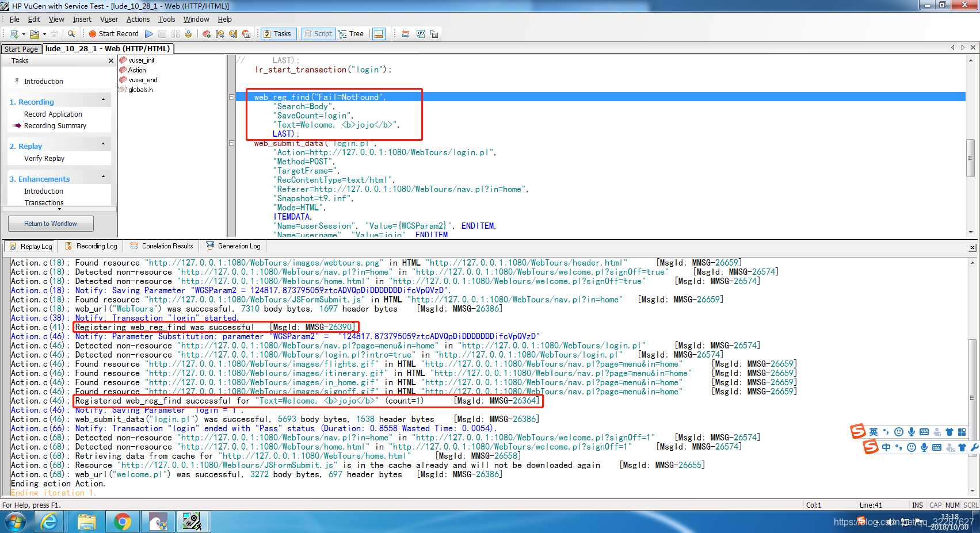Screen dimensions: 980x533
Task: Click Start Record button
Action: pos(113,34)
